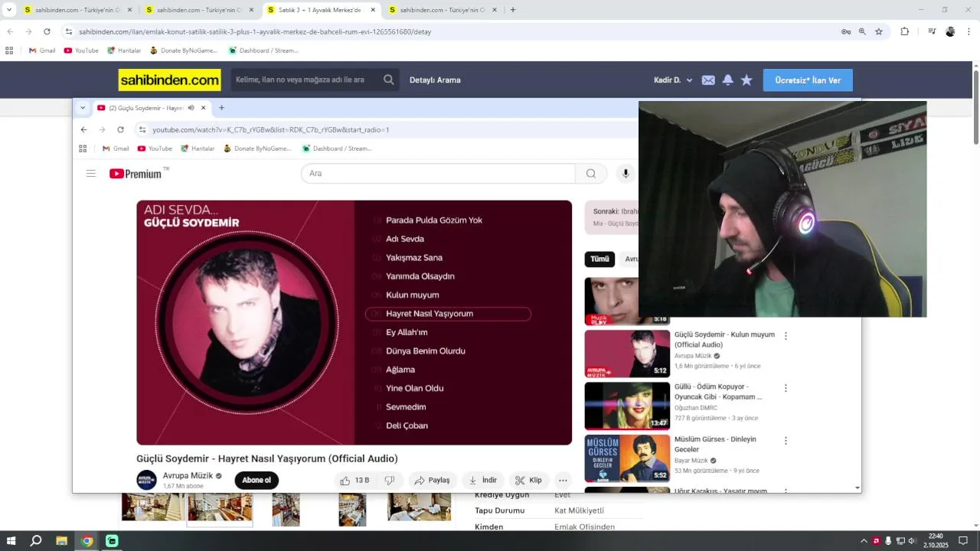Open Chrome media controls icon
The image size is (980, 551).
click(932, 31)
